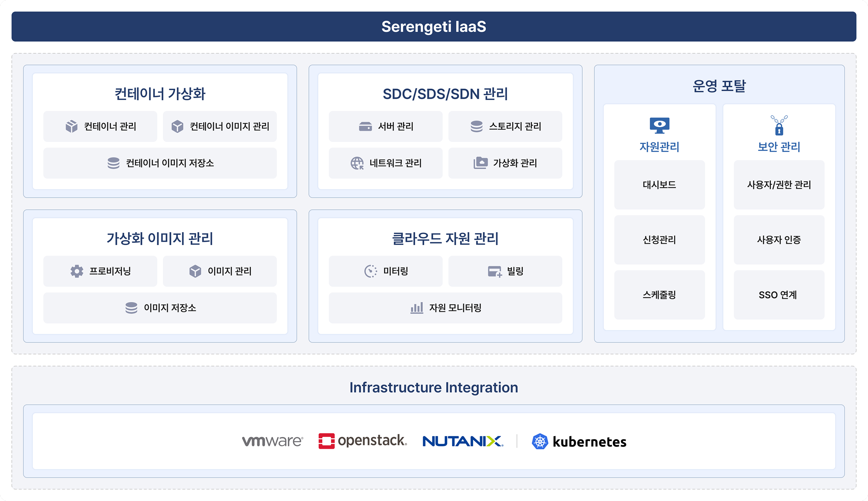Click the SSO 연계 tile
This screenshot has height=501, width=868.
click(x=779, y=295)
